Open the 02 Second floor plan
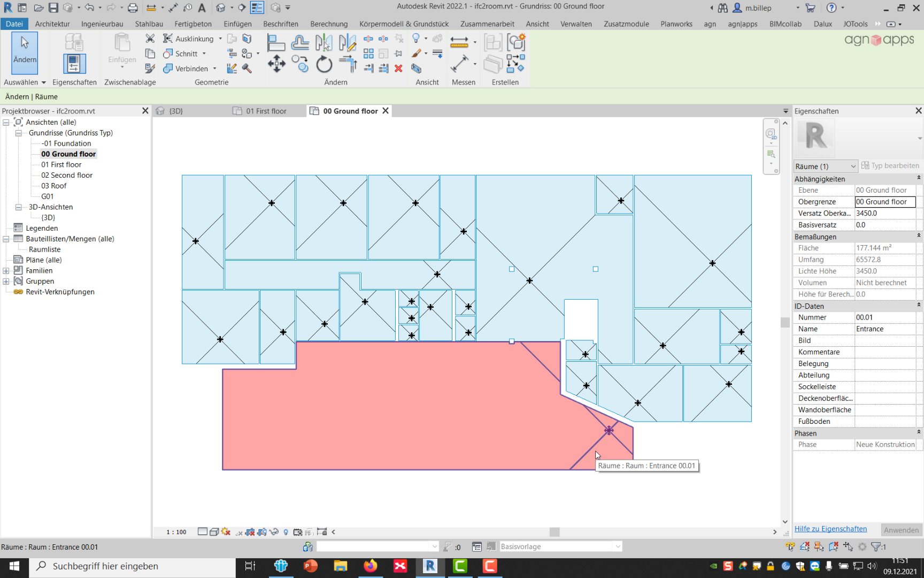The height and width of the screenshot is (578, 924). 67,176
